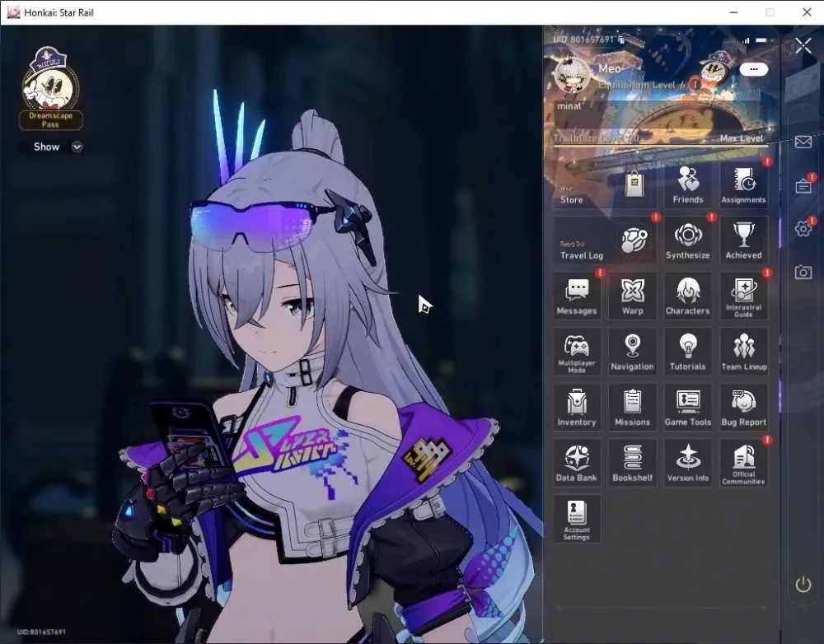Image resolution: width=824 pixels, height=644 pixels.
Task: Open the camera photo mode
Action: tap(803, 272)
